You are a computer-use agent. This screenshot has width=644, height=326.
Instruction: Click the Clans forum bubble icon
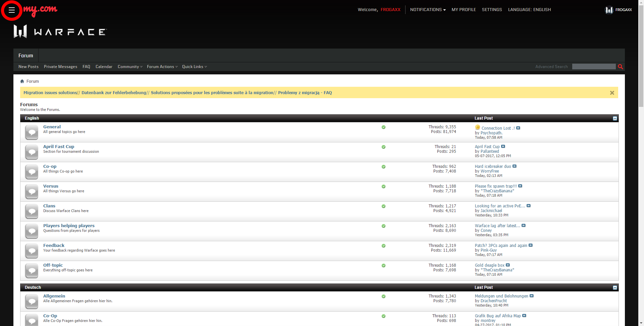click(x=32, y=211)
